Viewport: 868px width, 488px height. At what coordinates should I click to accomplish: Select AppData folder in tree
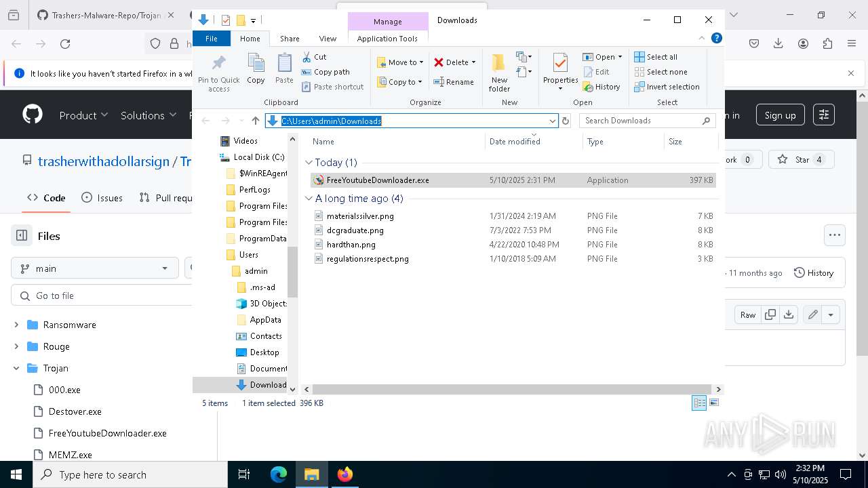[x=258, y=320]
